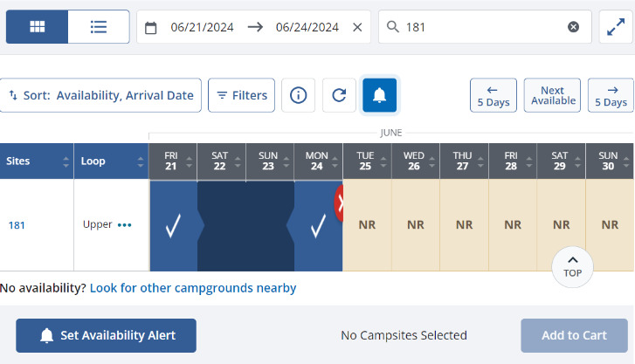Show the information legend icon
This screenshot has width=635, height=364.
tap(298, 95)
